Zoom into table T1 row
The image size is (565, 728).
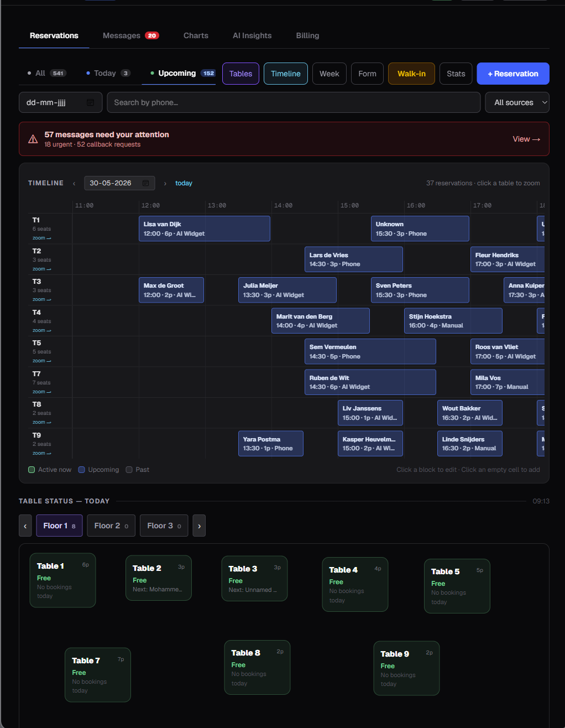(41, 238)
